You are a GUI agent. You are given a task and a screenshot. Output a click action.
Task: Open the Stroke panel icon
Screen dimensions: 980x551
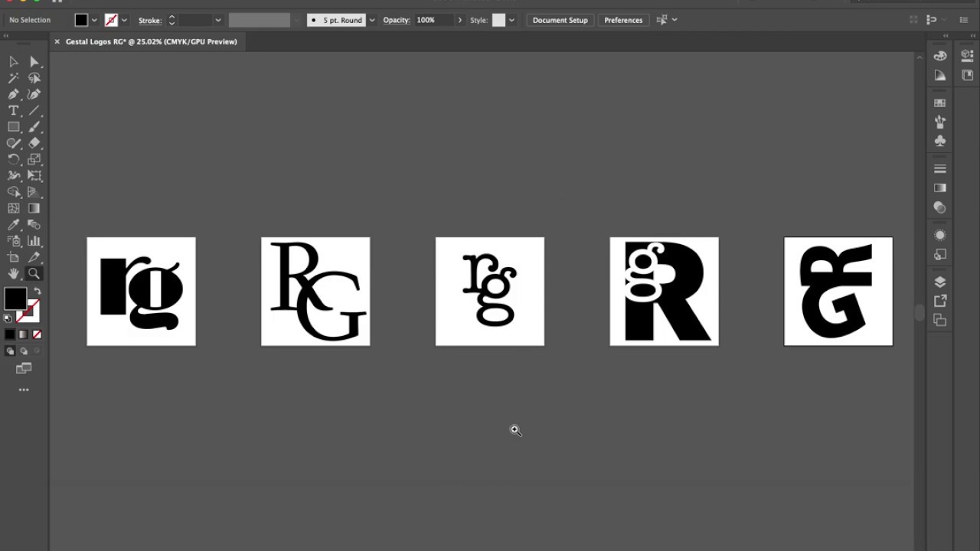[x=940, y=168]
